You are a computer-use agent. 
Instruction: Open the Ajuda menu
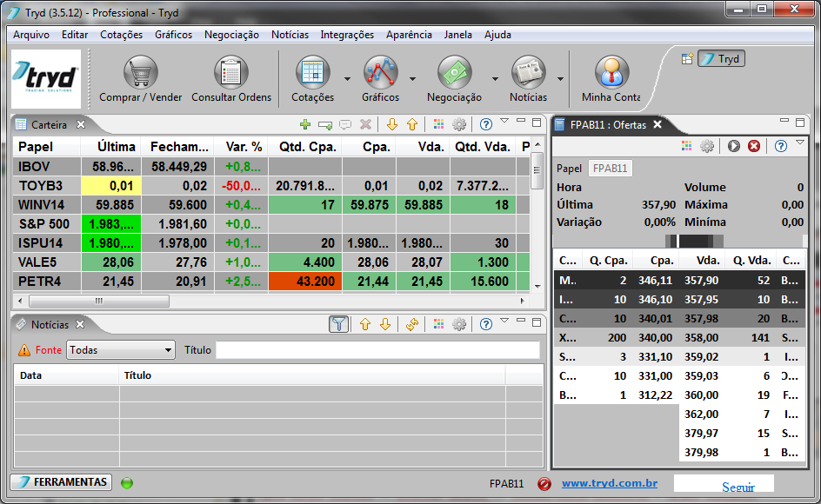pyautogui.click(x=497, y=35)
